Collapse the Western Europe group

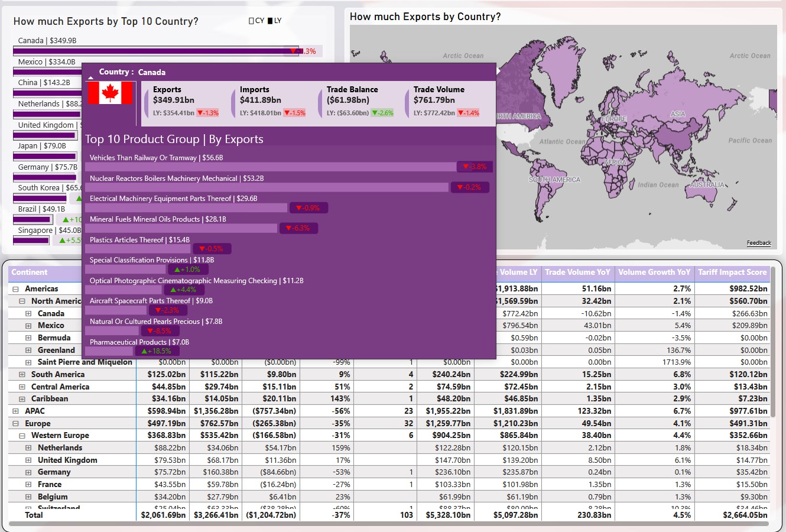coord(22,435)
